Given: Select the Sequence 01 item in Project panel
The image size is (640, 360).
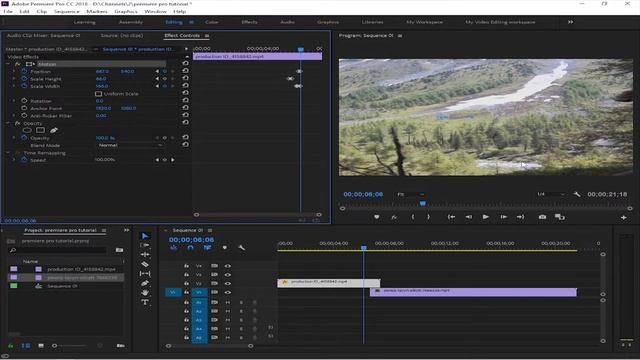Looking at the screenshot, I should pyautogui.click(x=62, y=286).
